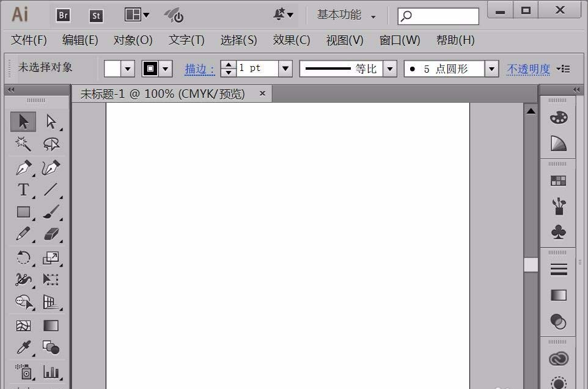Select the Rectangle tool
This screenshot has width=588, height=389.
pyautogui.click(x=23, y=212)
